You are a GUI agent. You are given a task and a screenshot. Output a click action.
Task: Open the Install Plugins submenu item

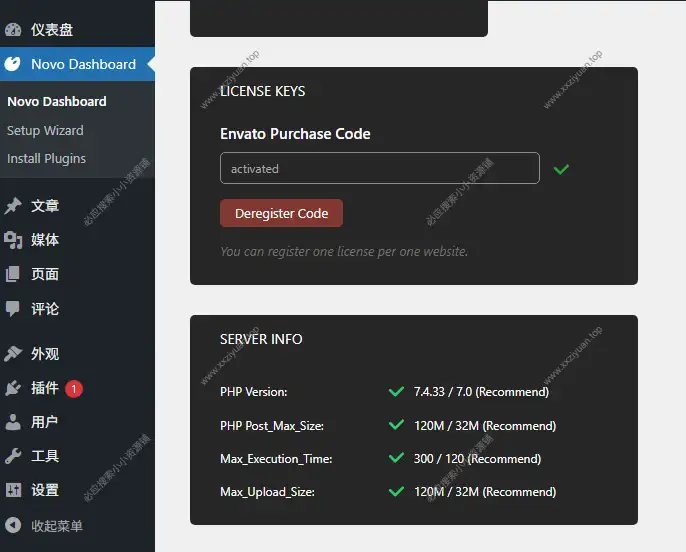pyautogui.click(x=46, y=158)
